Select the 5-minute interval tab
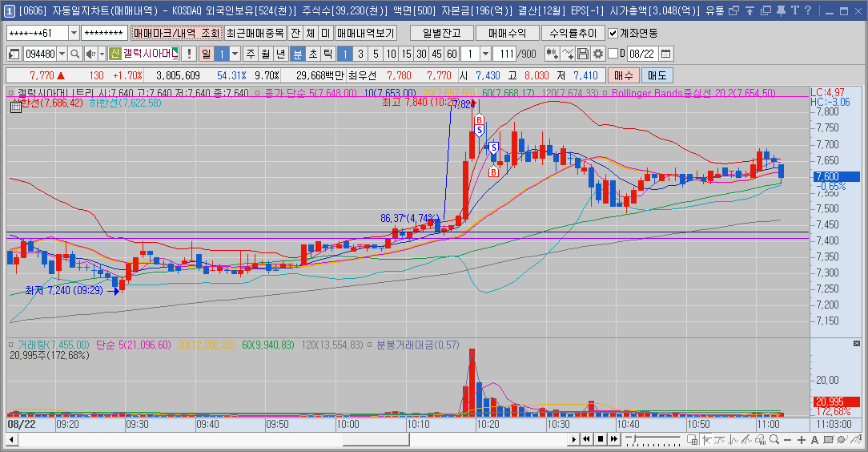The image size is (868, 452). point(376,54)
